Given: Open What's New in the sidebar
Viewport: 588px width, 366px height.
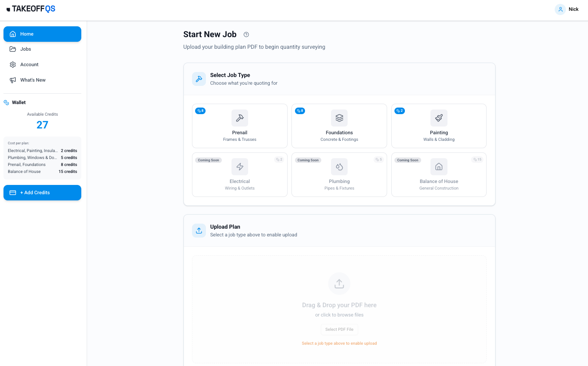Looking at the screenshot, I should 33,80.
